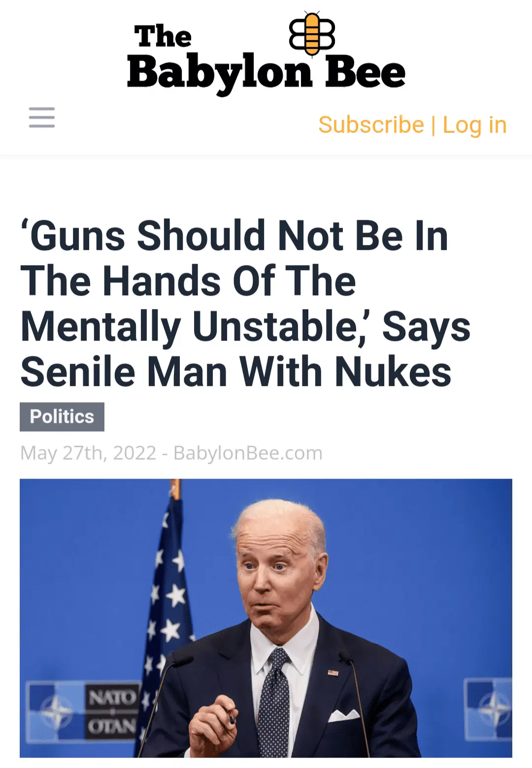The image size is (532, 768).
Task: Click the NATO OTAN sign in photo
Action: tap(112, 711)
